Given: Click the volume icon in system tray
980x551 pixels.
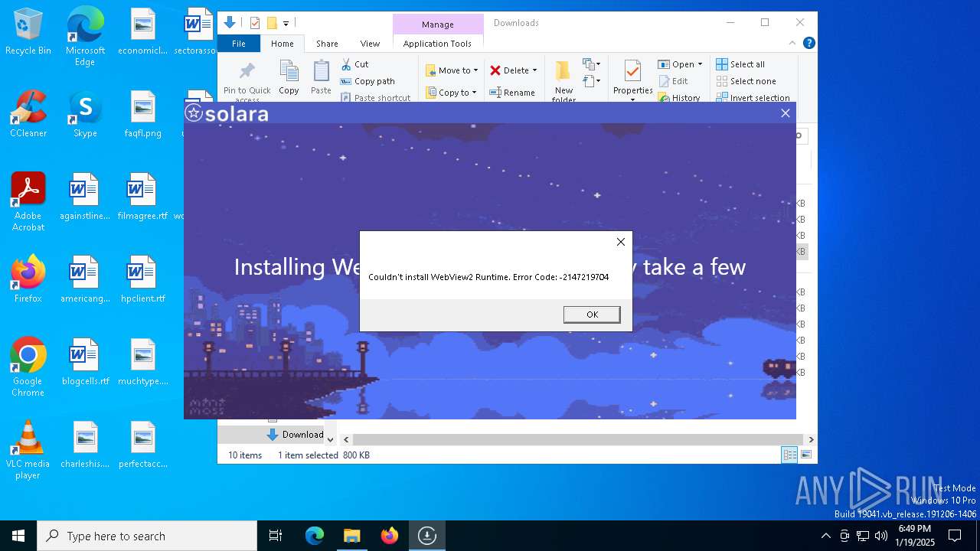Looking at the screenshot, I should pos(881,536).
